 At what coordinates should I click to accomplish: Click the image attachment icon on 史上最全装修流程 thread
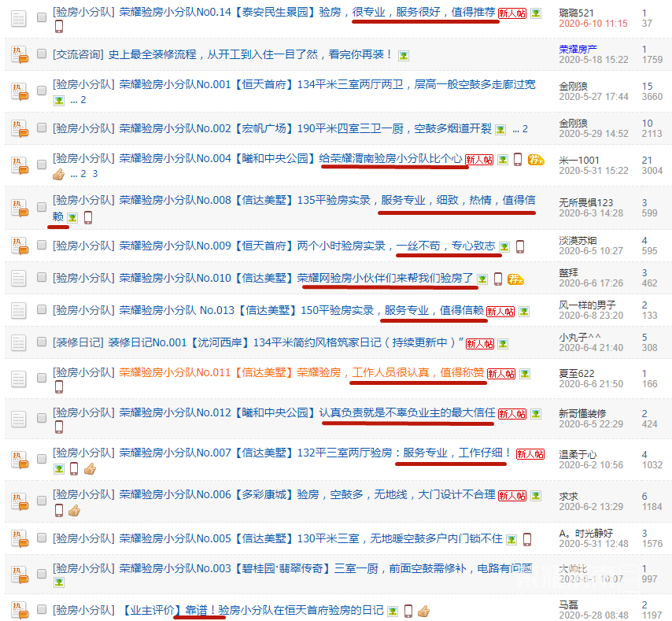(x=404, y=55)
